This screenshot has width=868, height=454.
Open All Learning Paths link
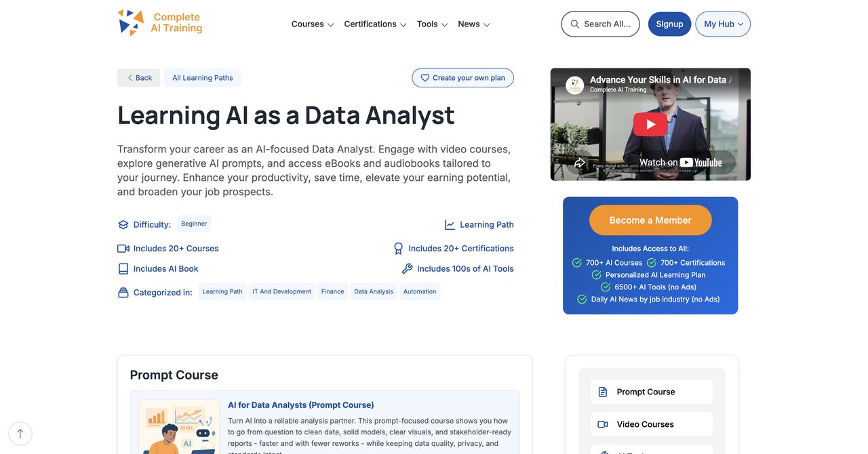click(x=203, y=78)
